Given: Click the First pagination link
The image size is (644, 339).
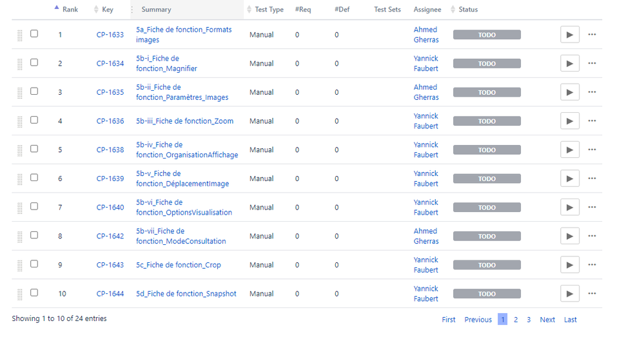Looking at the screenshot, I should click(x=449, y=319).
